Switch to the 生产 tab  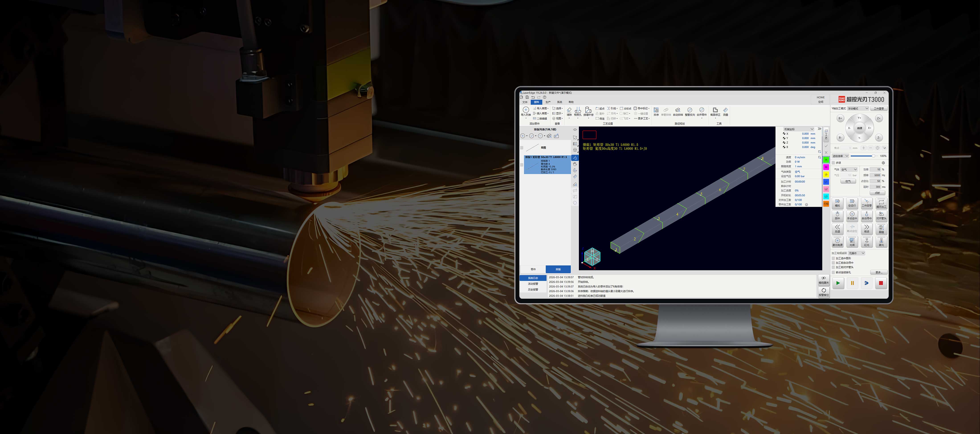point(548,102)
